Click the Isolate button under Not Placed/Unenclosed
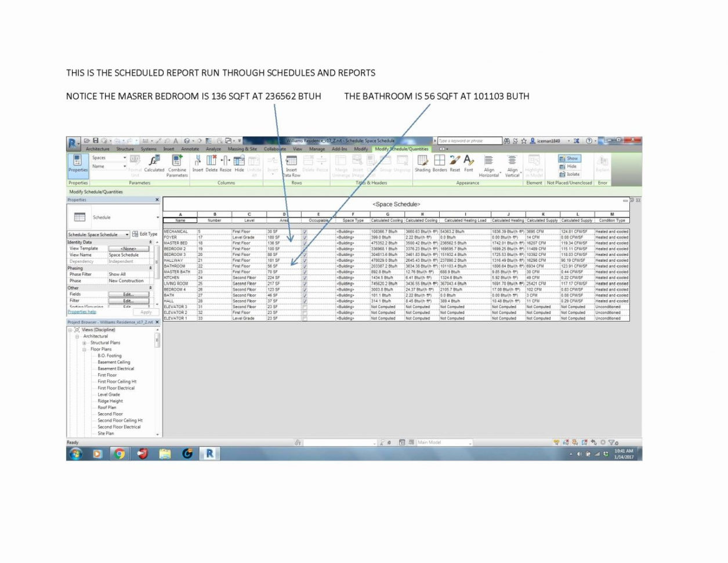728x563 pixels. click(x=570, y=174)
